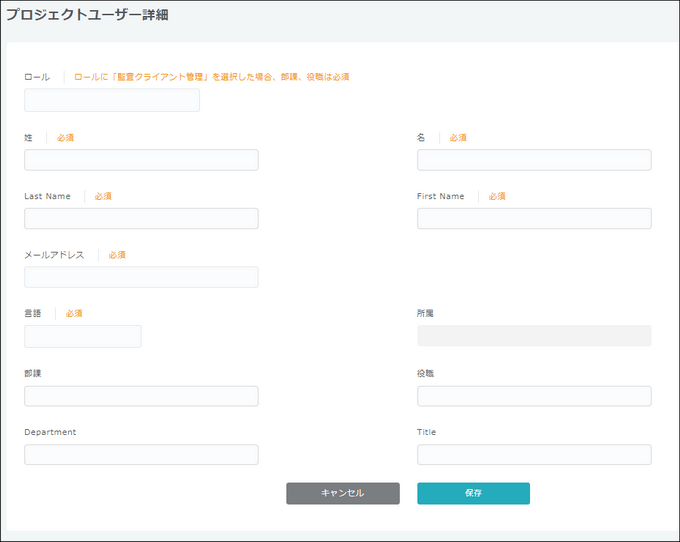Click the 所属 field label
This screenshot has height=542, width=680.
tap(425, 314)
